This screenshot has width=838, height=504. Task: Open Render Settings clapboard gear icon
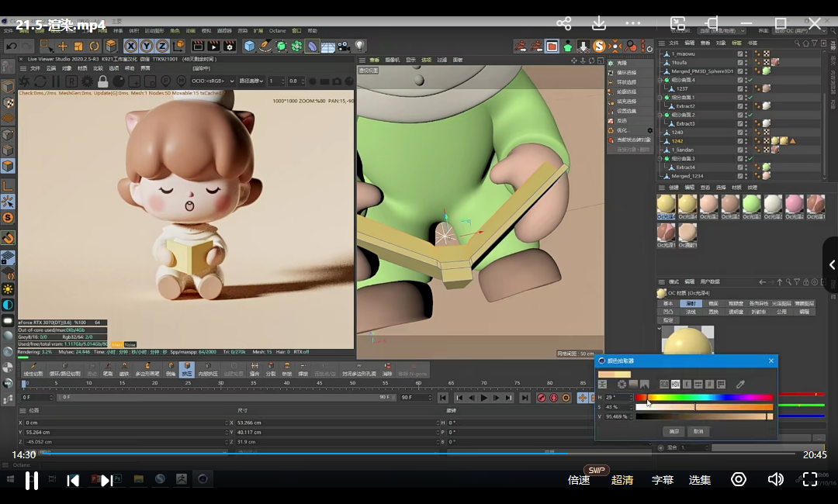tap(230, 47)
